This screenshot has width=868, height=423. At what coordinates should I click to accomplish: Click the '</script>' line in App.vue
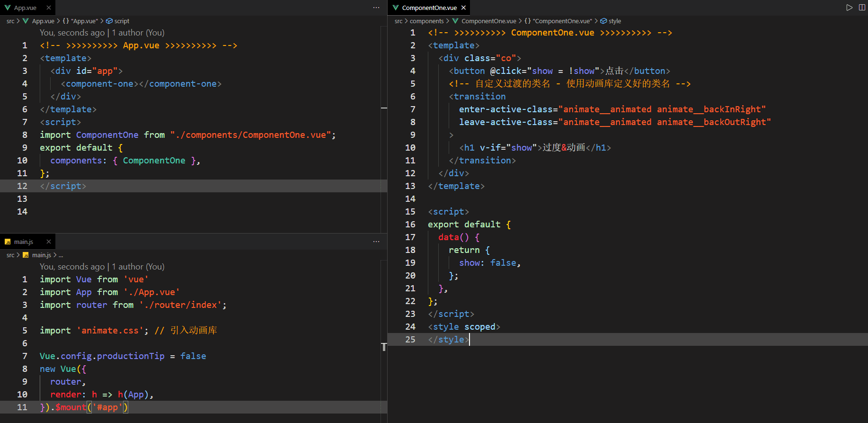point(63,186)
